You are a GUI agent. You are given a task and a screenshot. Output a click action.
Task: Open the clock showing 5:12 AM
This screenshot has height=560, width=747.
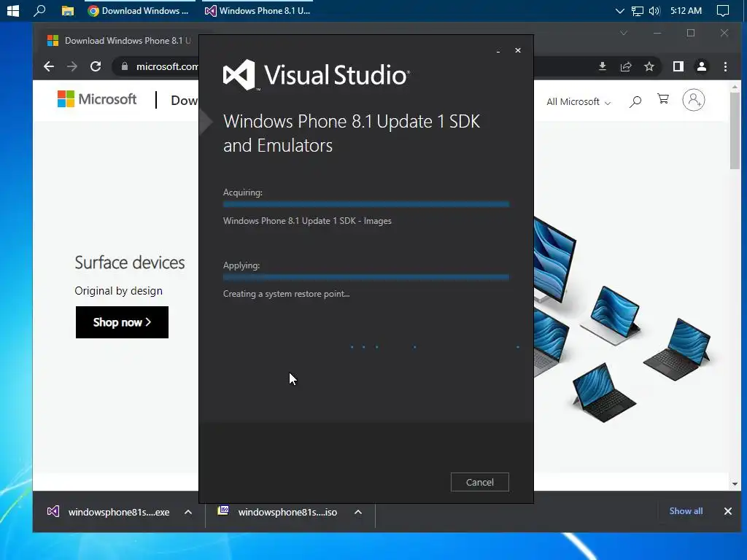[686, 10]
